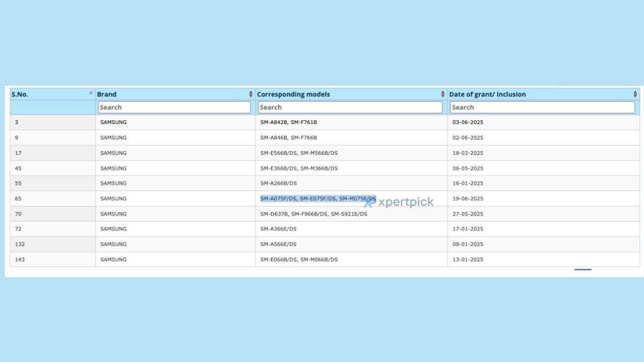Screen dimensions: 644x362
Task: Select the Brand column header label
Action: click(x=107, y=94)
